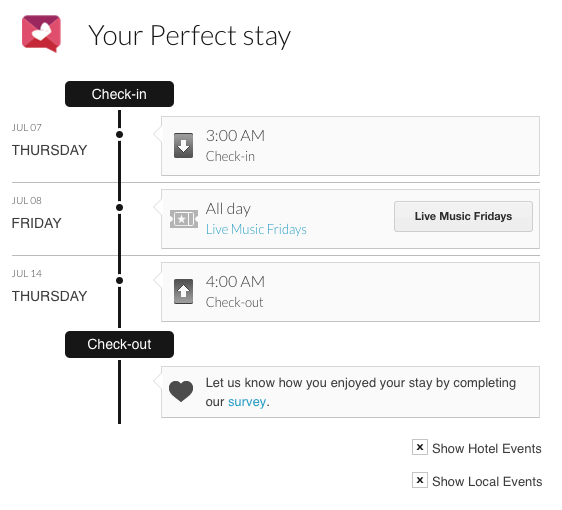Image resolution: width=562 pixels, height=510 pixels.
Task: Click the Live Music Fridays button
Action: (463, 216)
